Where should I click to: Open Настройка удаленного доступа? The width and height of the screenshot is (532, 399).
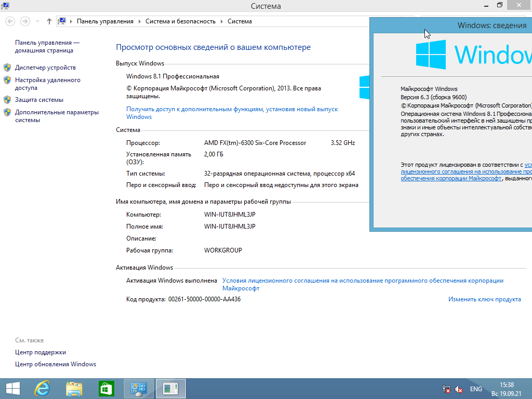click(48, 84)
